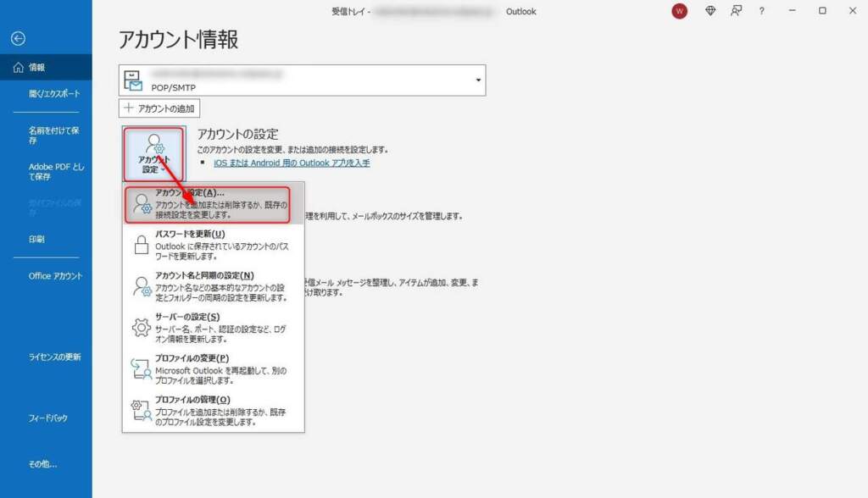Choose パスワードを更新(U) from the menu
Viewport: 868px width, 498px height.
pos(213,245)
